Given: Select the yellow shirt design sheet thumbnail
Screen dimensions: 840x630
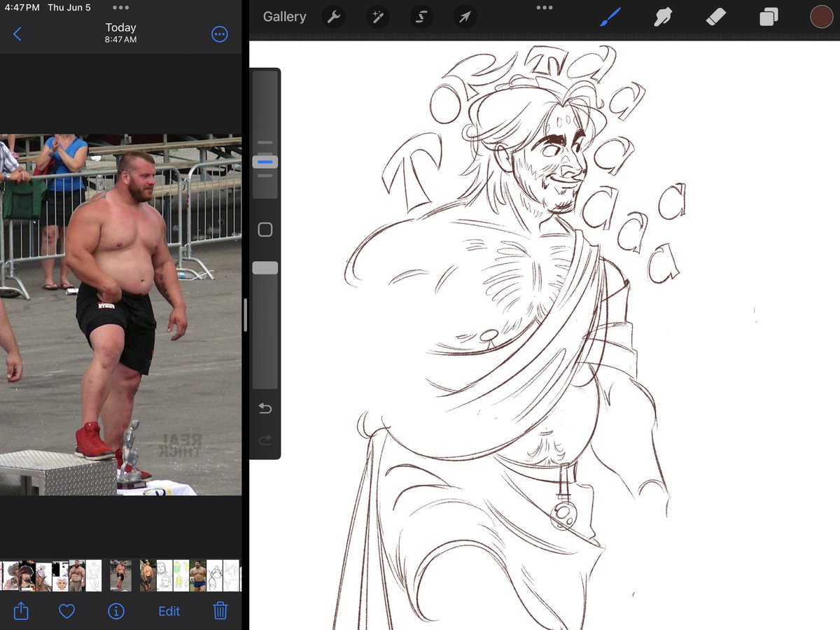Looking at the screenshot, I should [x=181, y=575].
